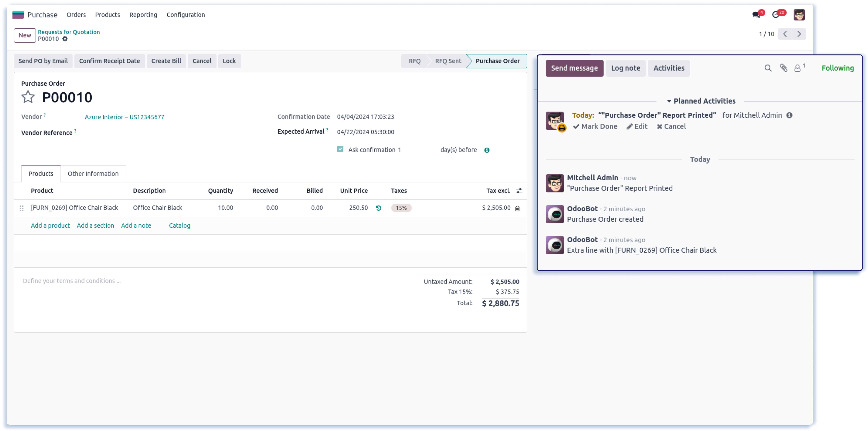The height and width of the screenshot is (431, 868).
Task: Mark P00010 as favorite with star
Action: tap(28, 97)
